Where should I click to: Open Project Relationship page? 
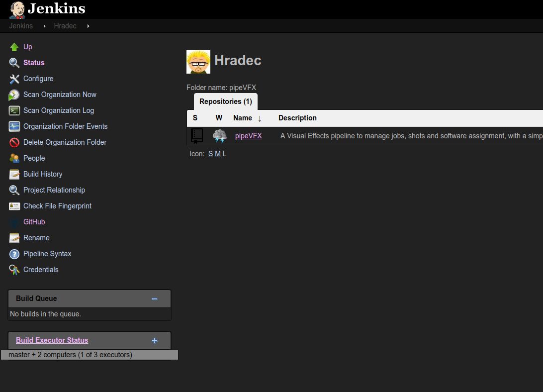tap(54, 191)
